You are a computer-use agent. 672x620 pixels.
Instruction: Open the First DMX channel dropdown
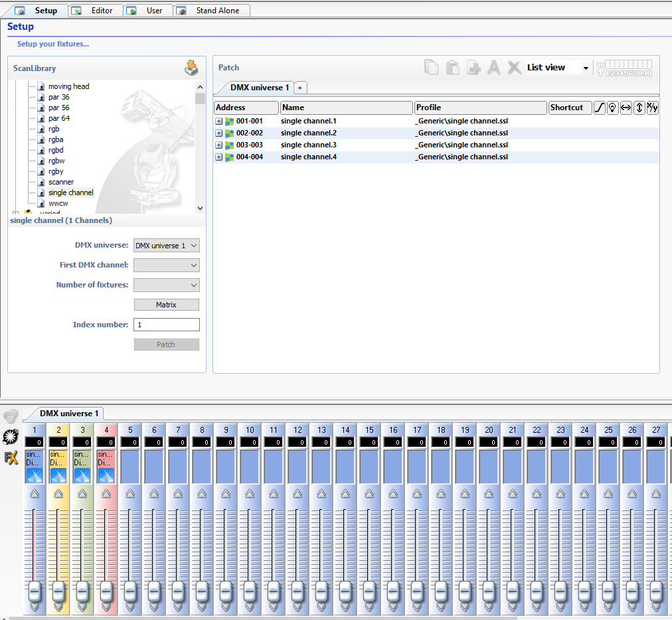166,266
